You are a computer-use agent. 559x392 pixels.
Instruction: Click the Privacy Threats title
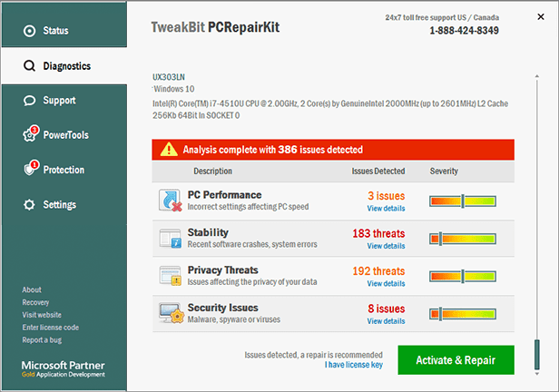pos(223,270)
